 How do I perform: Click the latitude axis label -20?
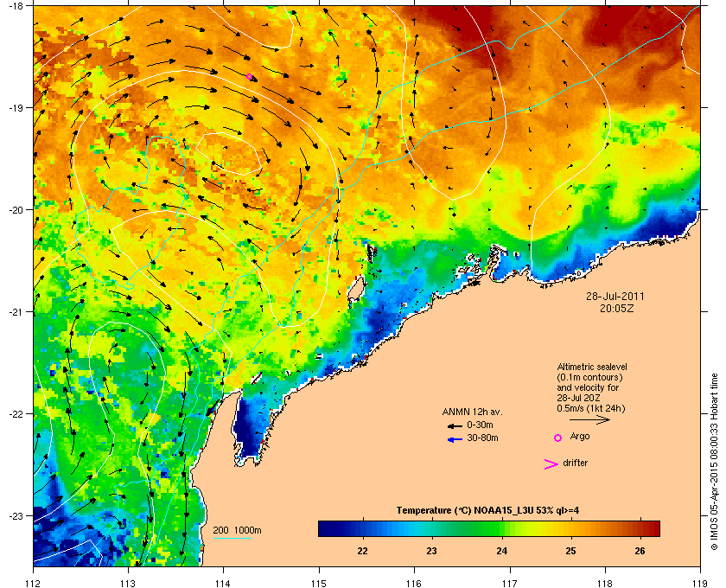16,210
